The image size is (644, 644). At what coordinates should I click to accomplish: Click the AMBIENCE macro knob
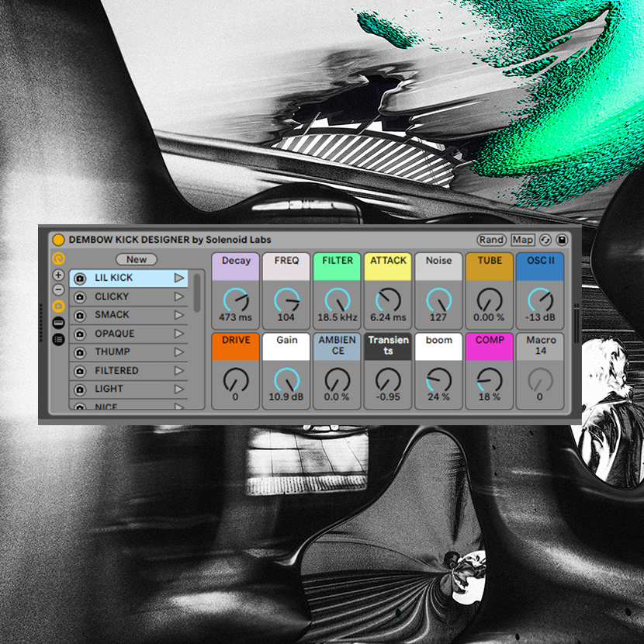(338, 380)
